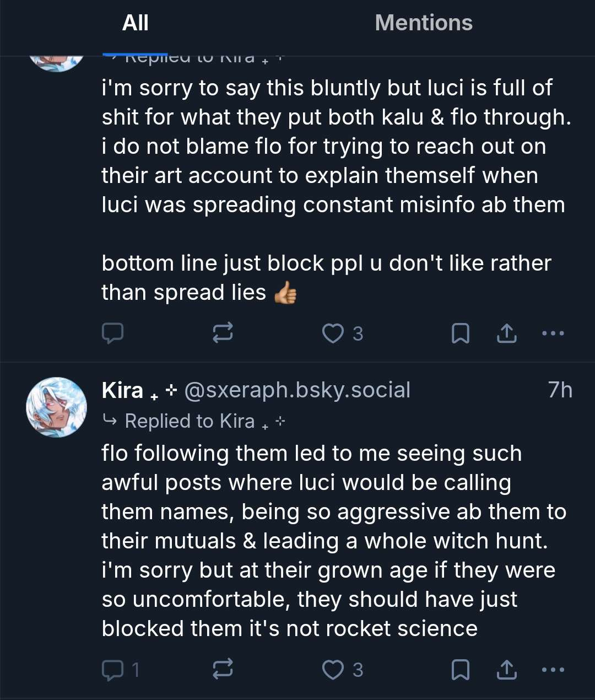Screen dimensions: 595x700
Task: Open more options for "spread lies" post
Action: (x=553, y=333)
